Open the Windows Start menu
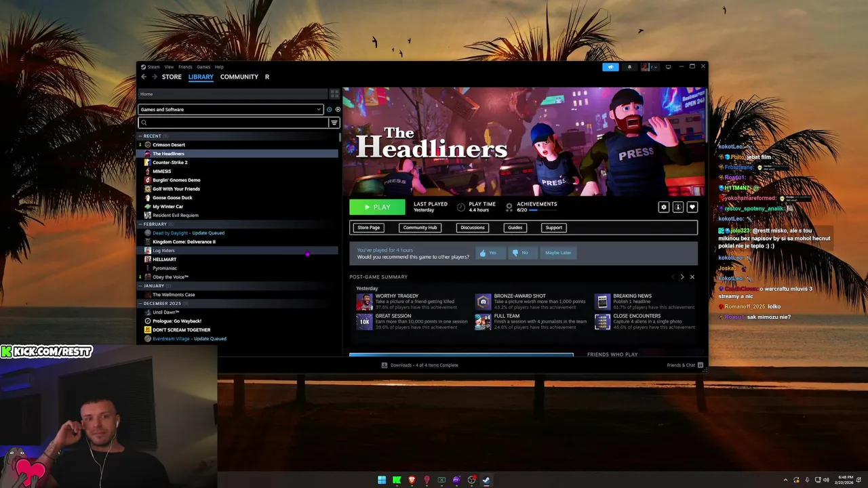The height and width of the screenshot is (488, 868). (x=382, y=480)
